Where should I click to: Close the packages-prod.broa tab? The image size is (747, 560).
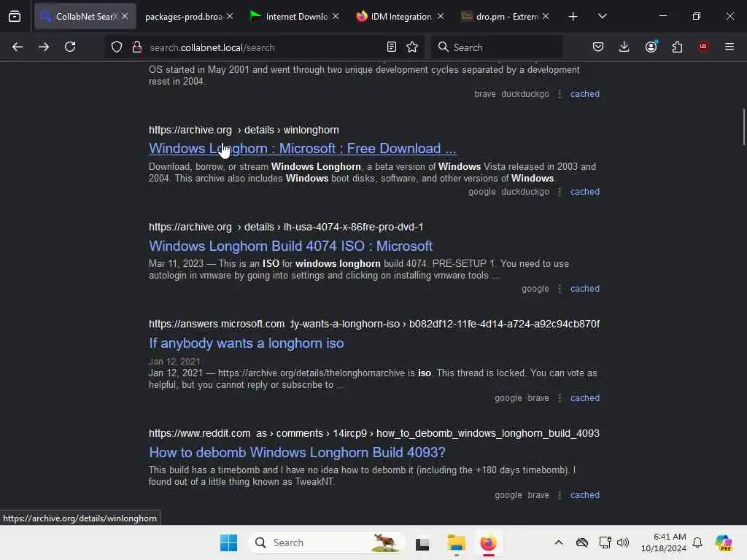click(230, 16)
